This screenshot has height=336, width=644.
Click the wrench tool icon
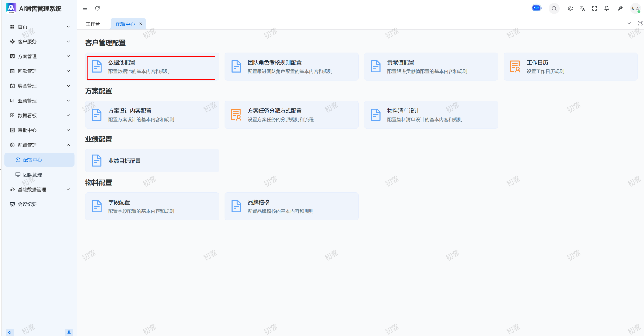[x=620, y=8]
